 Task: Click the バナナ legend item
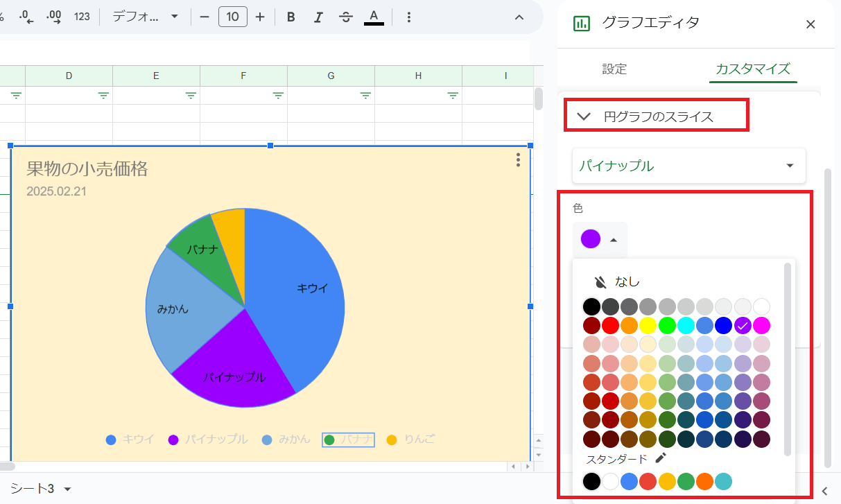(349, 440)
